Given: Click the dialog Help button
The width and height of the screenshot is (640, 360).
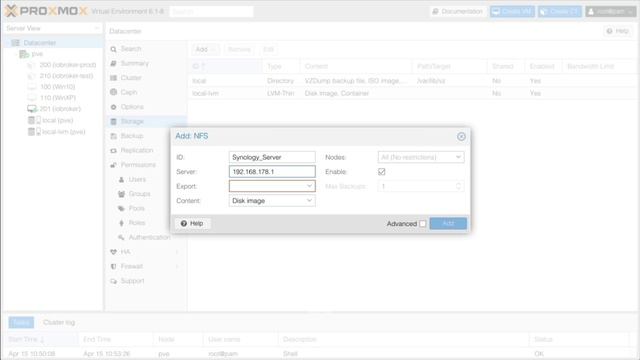Looking at the screenshot, I should coord(192,223).
